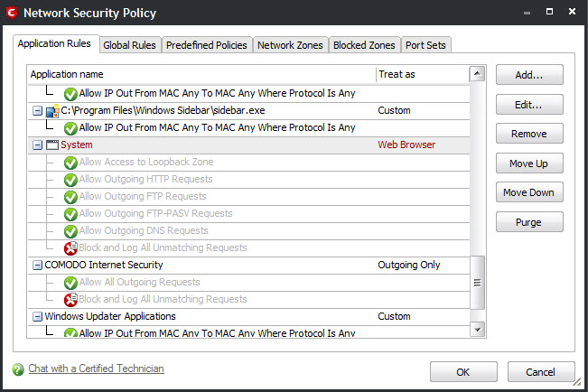Click allow icon beside Allow Outgoing FTP Requests
The image size is (588, 392).
pos(70,197)
